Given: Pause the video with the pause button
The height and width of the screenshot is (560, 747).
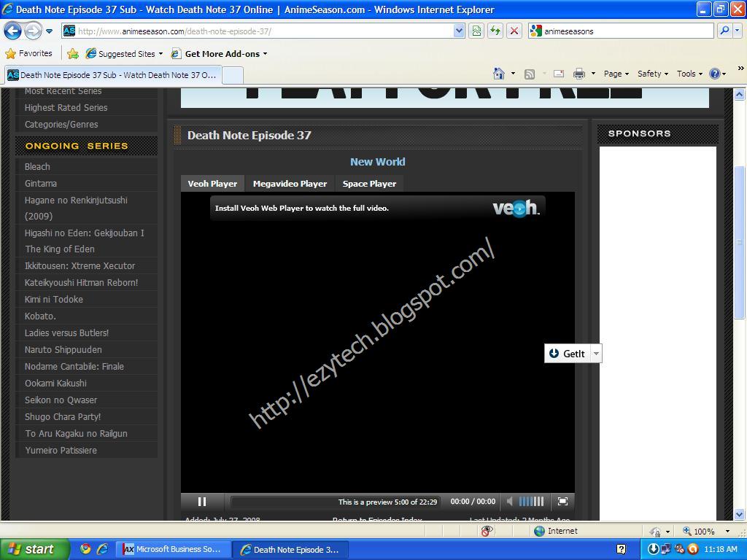Looking at the screenshot, I should click(x=202, y=502).
